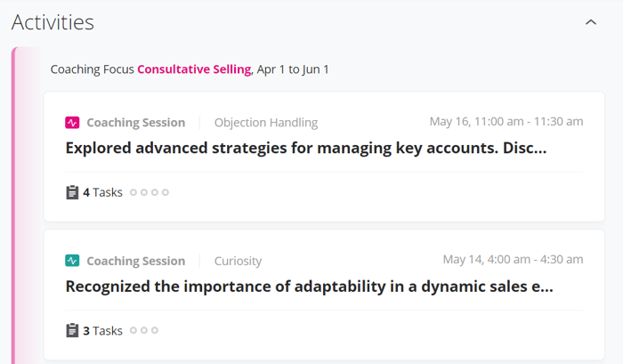Screen dimensions: 623x364
Task: Click the Activities section heading
Action: coord(53,22)
